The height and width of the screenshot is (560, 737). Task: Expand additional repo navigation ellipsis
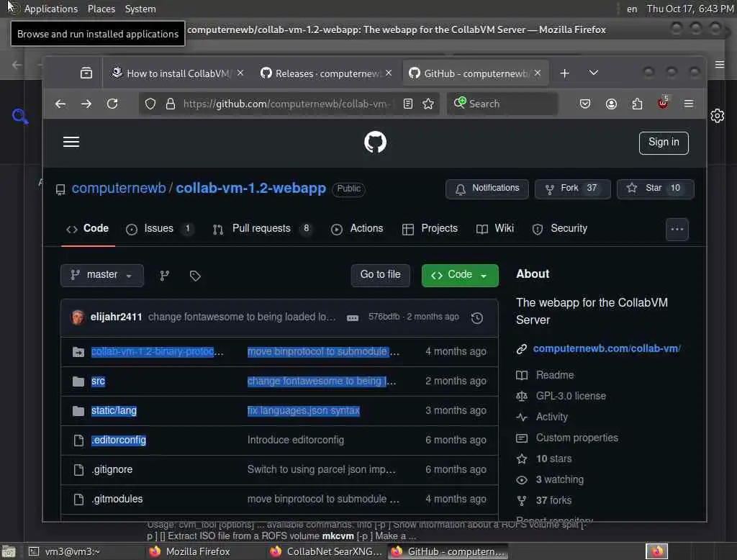677,229
